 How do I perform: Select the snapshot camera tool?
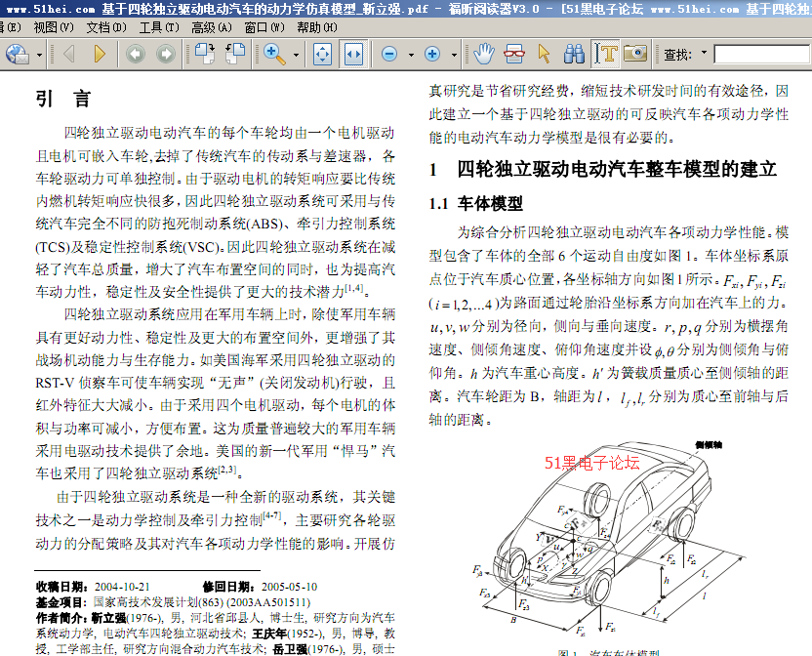pyautogui.click(x=635, y=54)
